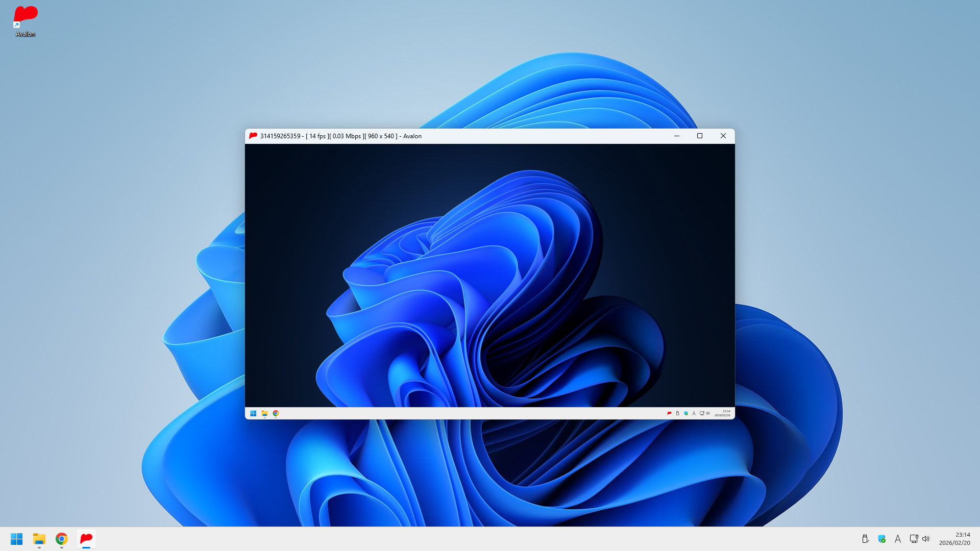This screenshot has width=980, height=551.
Task: Click Avalon tray icon in remote session taskbar
Action: click(669, 413)
